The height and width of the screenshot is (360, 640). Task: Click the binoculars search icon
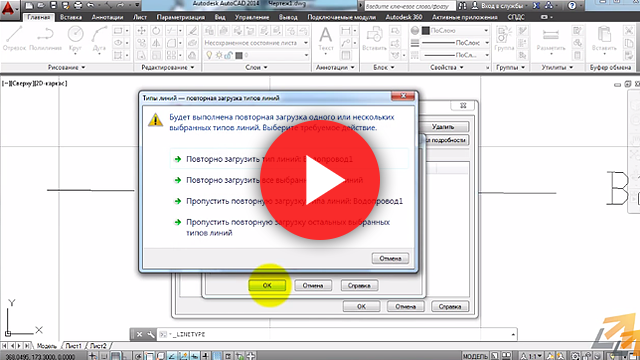coord(462,6)
